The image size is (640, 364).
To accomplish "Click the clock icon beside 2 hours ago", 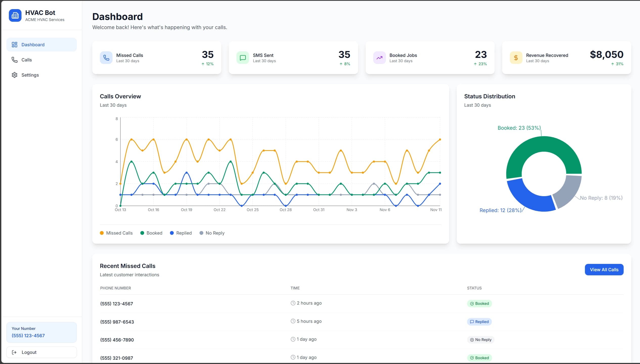I will point(293,303).
